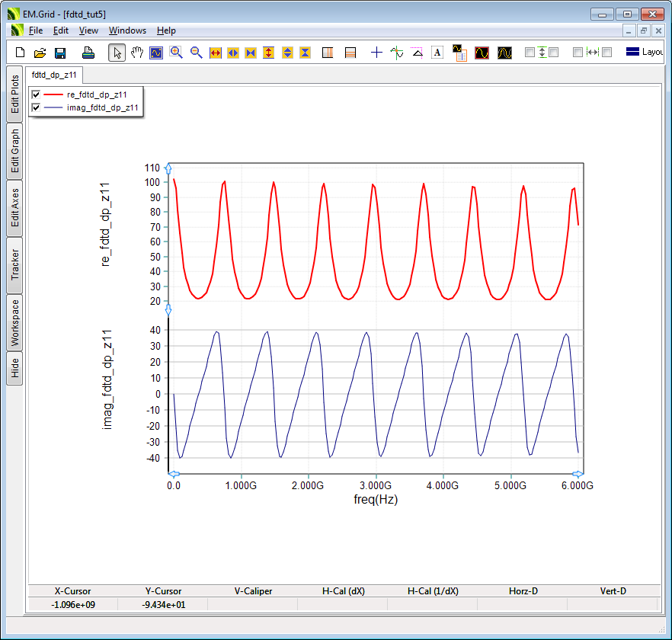Switch to the fdtd_dp_z11 tab
The height and width of the screenshot is (640, 672).
(x=54, y=75)
